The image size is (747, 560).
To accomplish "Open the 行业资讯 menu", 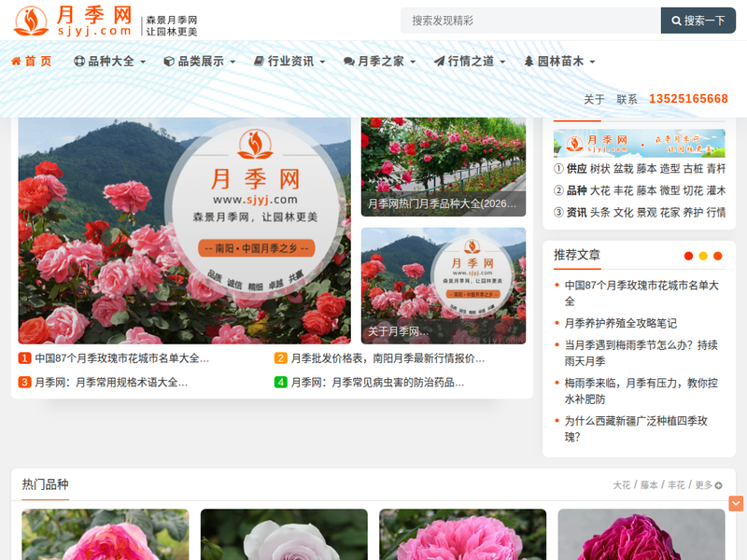I will [x=289, y=61].
